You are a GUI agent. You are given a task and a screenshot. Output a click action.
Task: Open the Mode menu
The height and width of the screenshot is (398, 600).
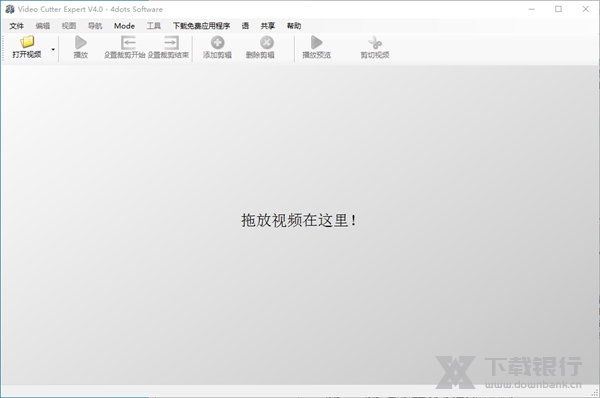click(124, 26)
